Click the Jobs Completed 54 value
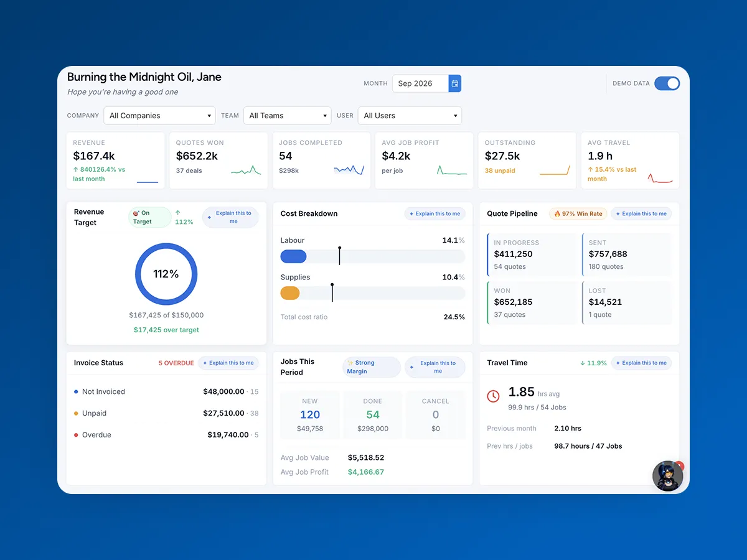The height and width of the screenshot is (560, 747). tap(286, 156)
